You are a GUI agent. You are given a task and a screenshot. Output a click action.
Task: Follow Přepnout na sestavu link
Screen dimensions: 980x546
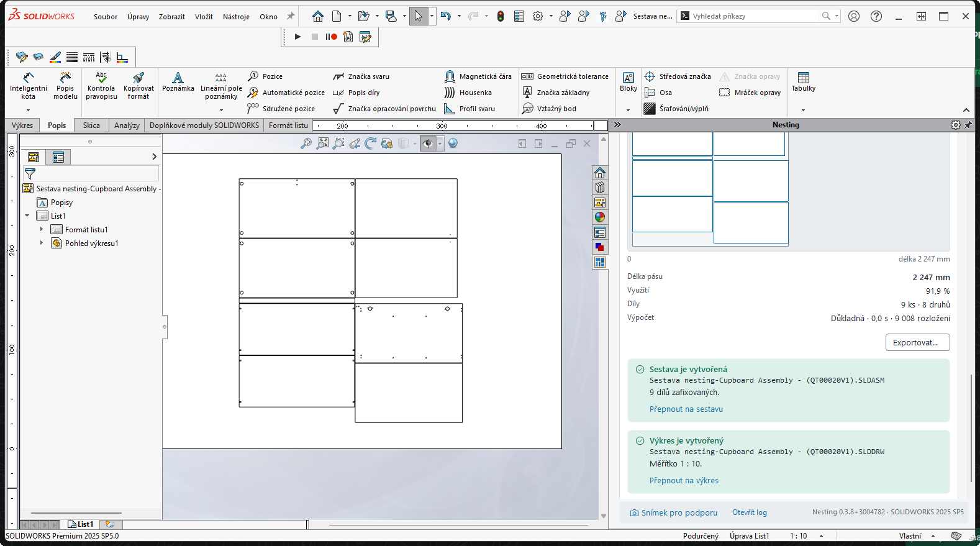(686, 409)
